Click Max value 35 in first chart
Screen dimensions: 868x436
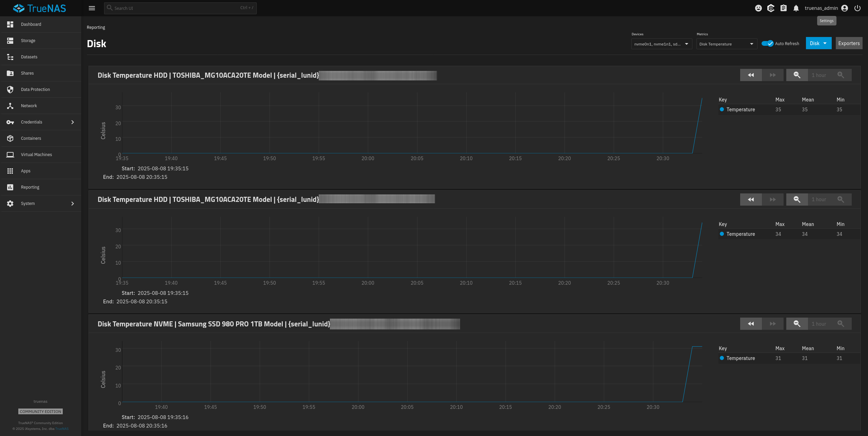tap(778, 110)
